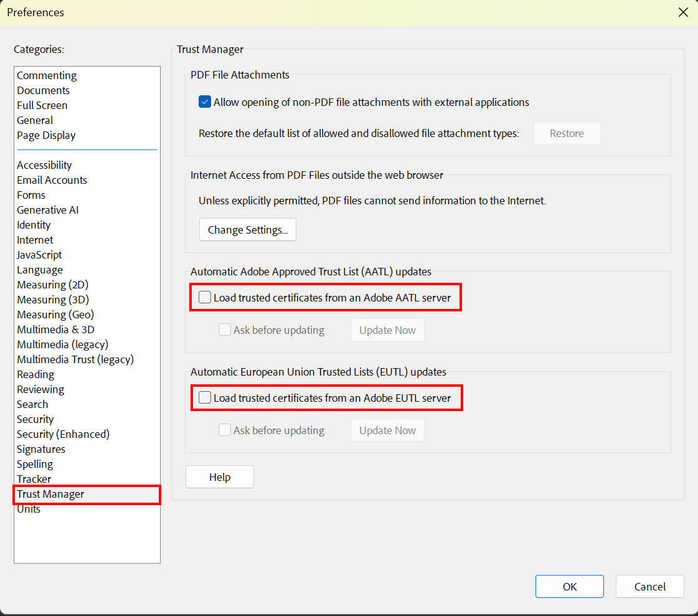Open the Signatures preferences category
Image resolution: width=698 pixels, height=616 pixels.
pyautogui.click(x=40, y=448)
